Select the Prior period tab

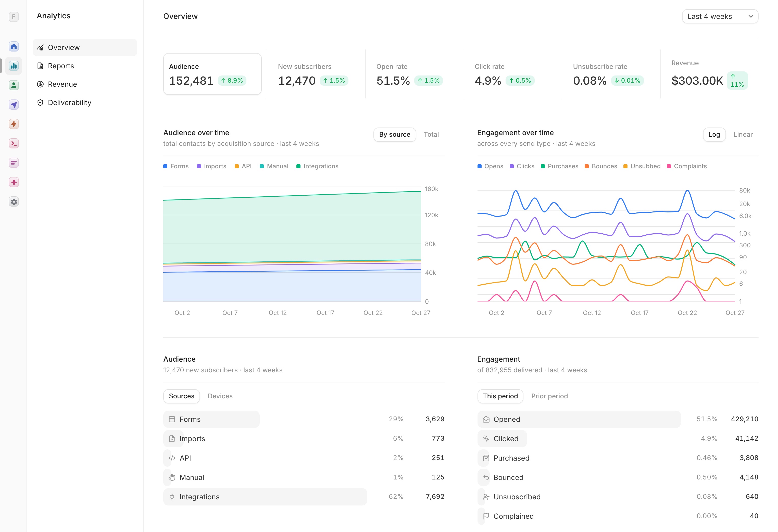click(x=549, y=396)
